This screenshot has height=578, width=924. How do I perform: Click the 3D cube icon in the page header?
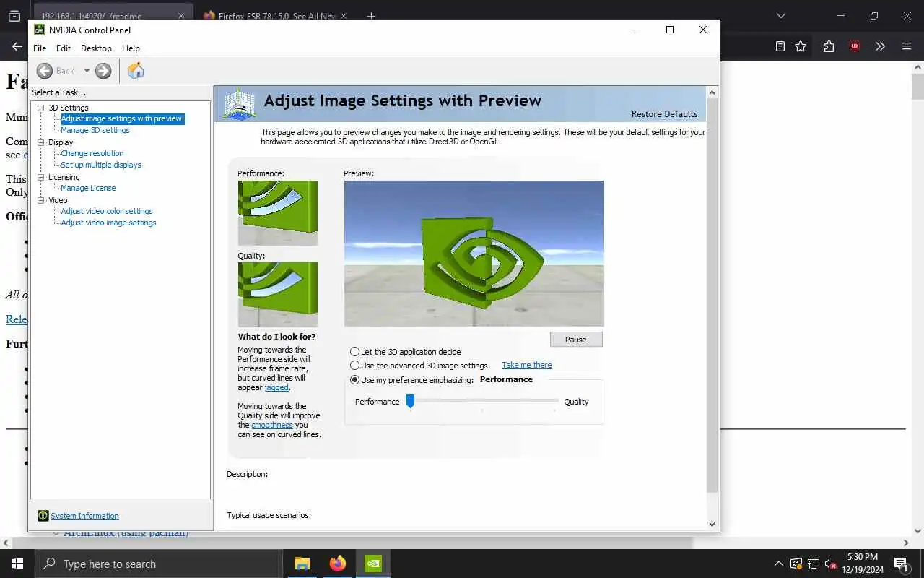(240, 104)
